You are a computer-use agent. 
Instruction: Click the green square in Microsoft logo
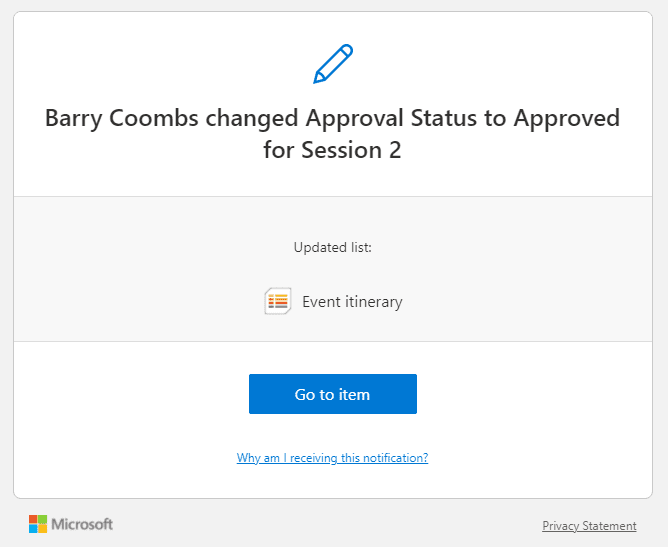pyautogui.click(x=43, y=519)
